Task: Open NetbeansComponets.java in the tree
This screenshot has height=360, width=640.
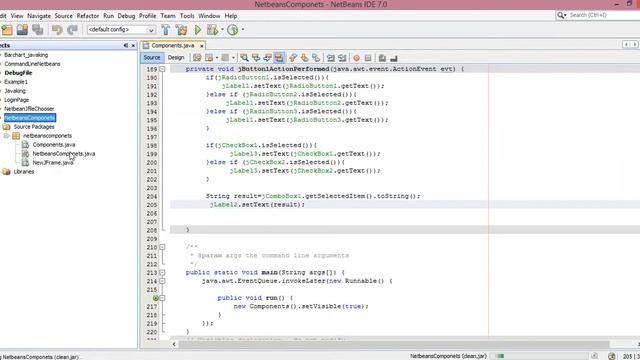Action: tap(64, 153)
